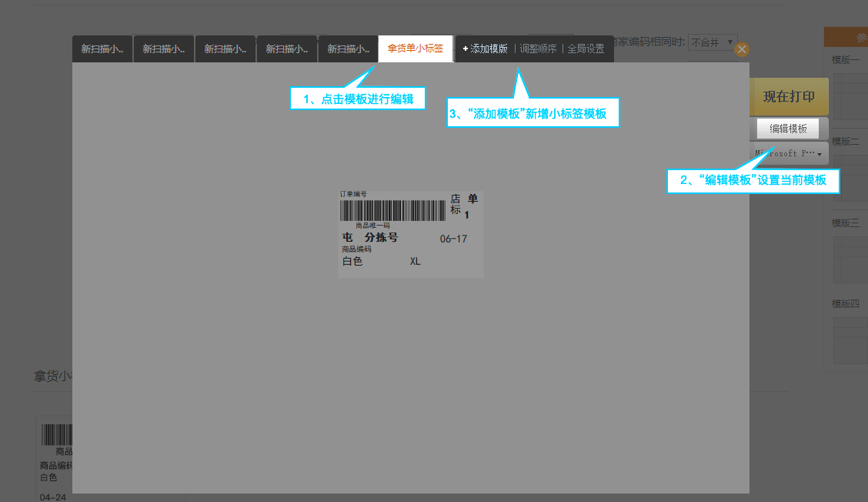Click 添加模板 to add a template
This screenshot has height=502, width=868.
coord(485,49)
